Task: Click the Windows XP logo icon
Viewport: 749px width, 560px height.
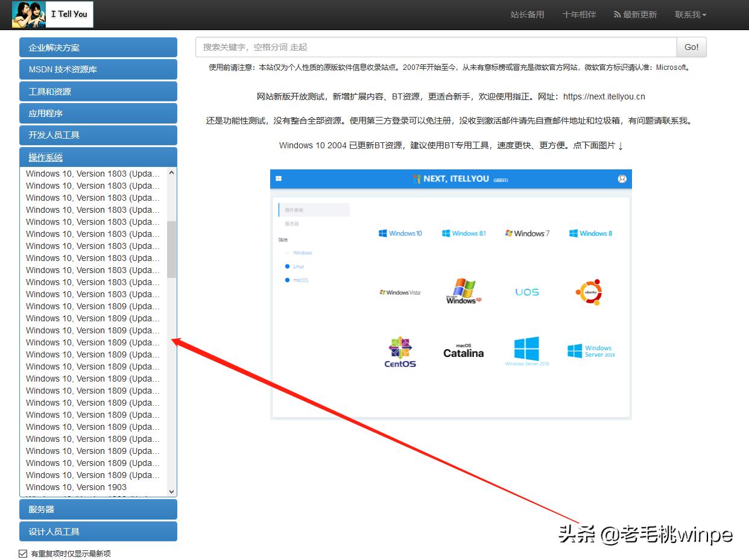Action: [x=463, y=292]
